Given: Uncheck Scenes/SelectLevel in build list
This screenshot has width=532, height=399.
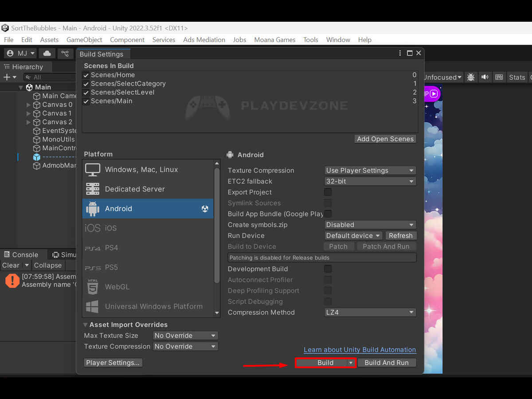Looking at the screenshot, I should coord(86,93).
